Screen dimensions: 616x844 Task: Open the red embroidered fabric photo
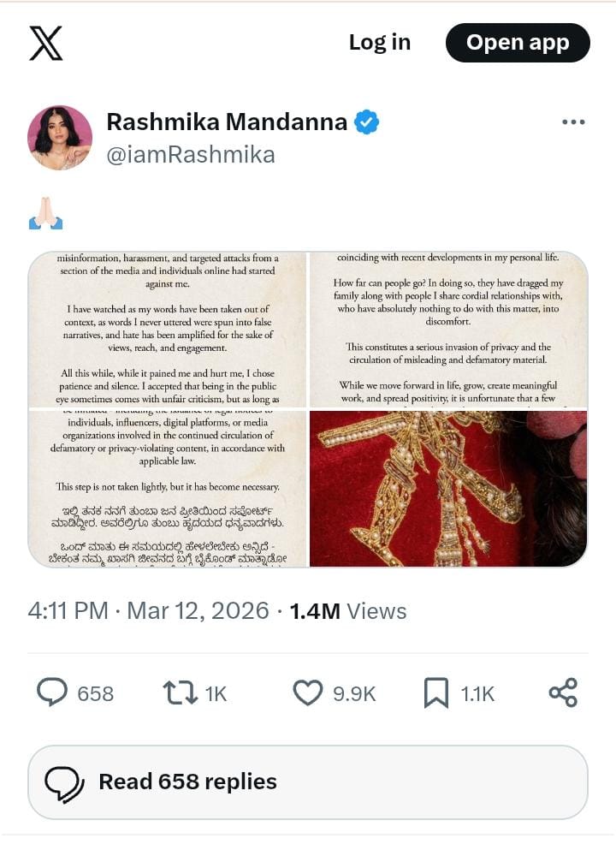coord(448,489)
